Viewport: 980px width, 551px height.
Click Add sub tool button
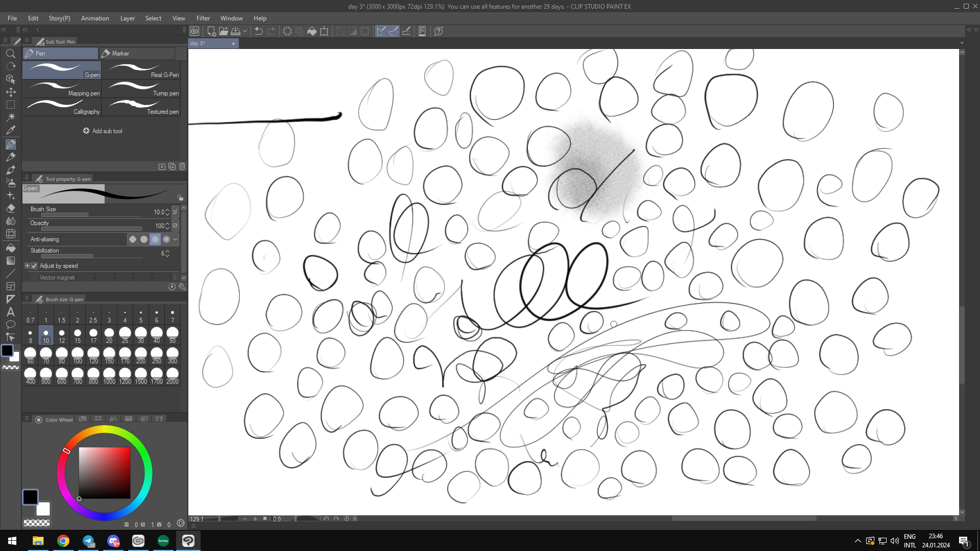pyautogui.click(x=103, y=131)
